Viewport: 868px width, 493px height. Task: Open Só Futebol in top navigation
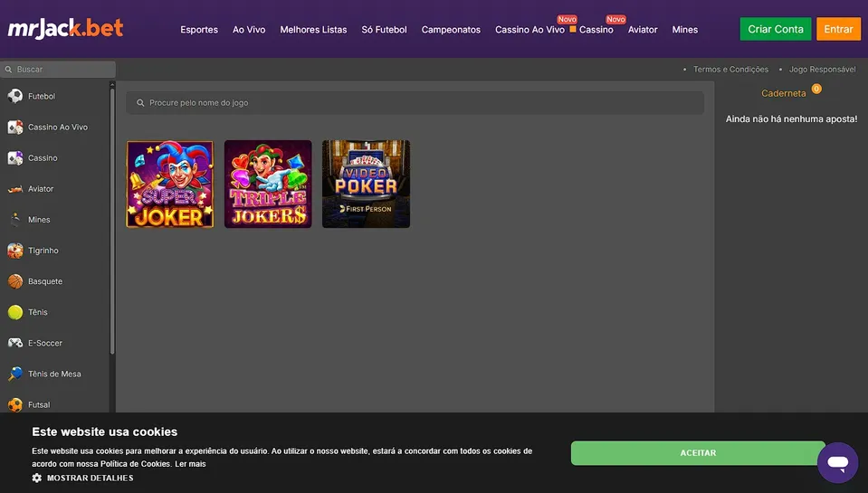tap(384, 29)
